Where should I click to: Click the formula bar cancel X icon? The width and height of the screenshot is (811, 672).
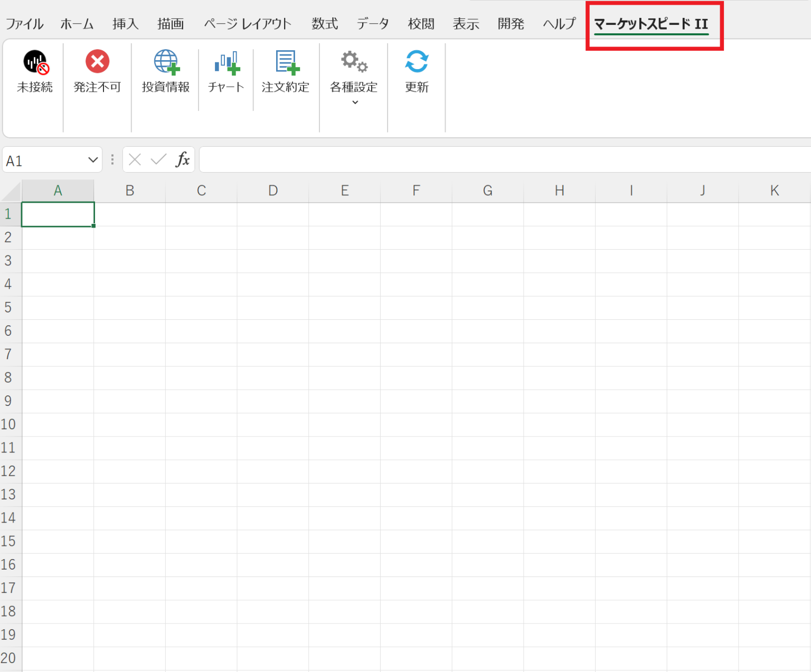click(135, 159)
